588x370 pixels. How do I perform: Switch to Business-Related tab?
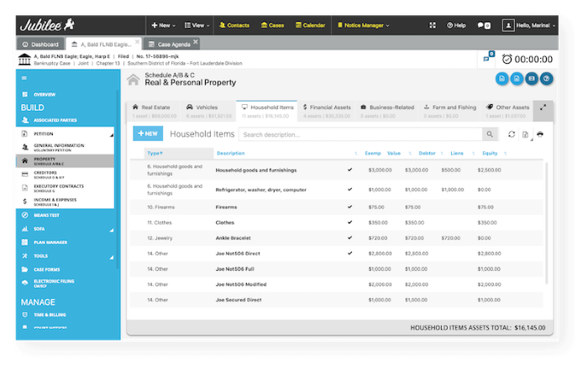pos(387,112)
